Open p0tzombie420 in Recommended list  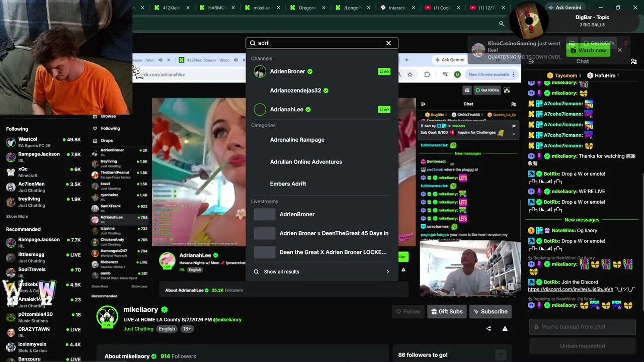click(43, 318)
